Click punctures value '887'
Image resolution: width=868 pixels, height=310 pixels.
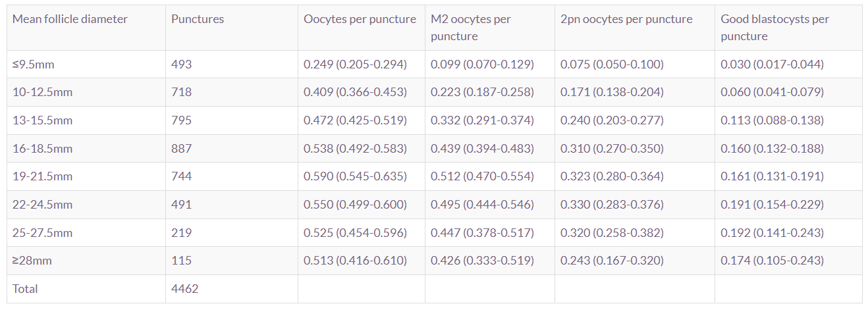pyautogui.click(x=181, y=149)
